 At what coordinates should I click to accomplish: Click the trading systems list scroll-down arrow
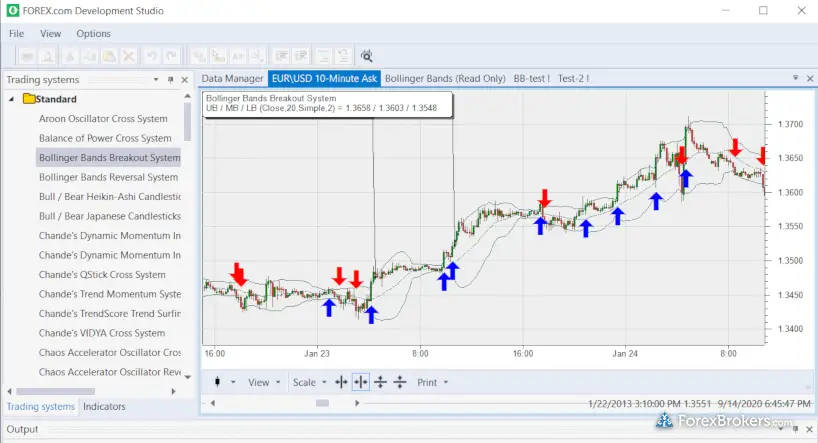point(187,377)
